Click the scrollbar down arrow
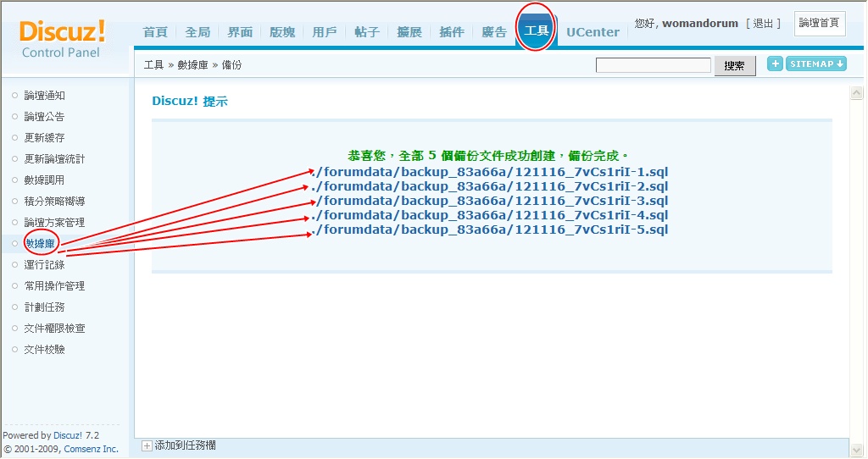The width and height of the screenshot is (868, 459). point(857,431)
